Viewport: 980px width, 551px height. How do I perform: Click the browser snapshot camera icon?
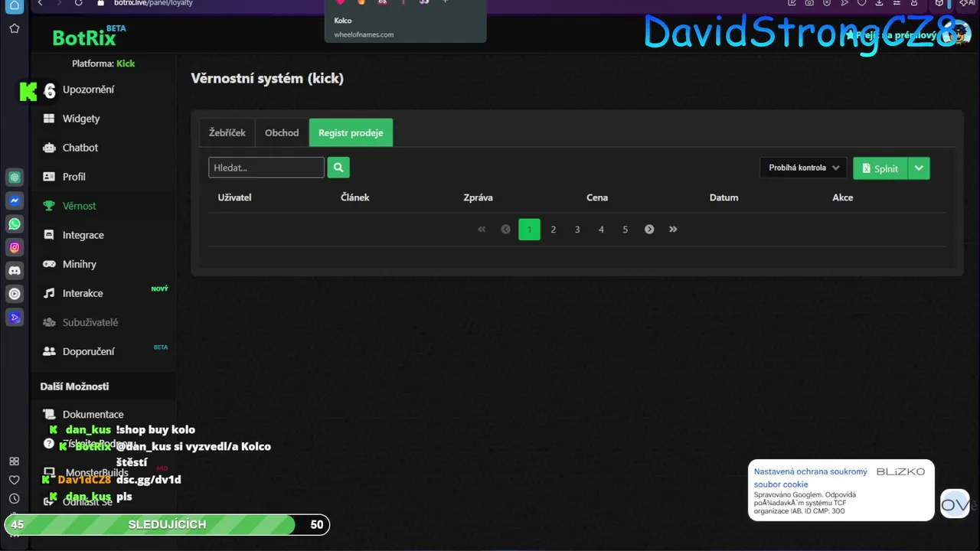pyautogui.click(x=809, y=3)
